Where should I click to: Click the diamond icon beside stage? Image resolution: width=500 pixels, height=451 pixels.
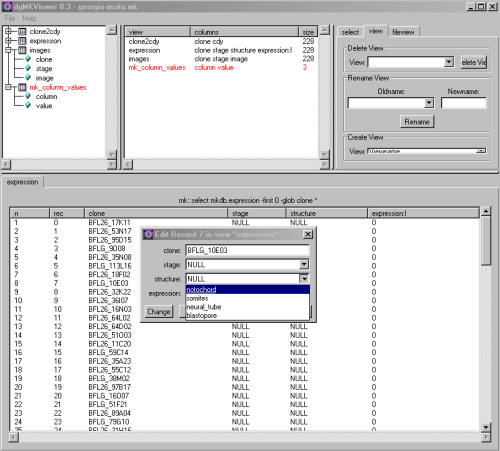[28, 68]
